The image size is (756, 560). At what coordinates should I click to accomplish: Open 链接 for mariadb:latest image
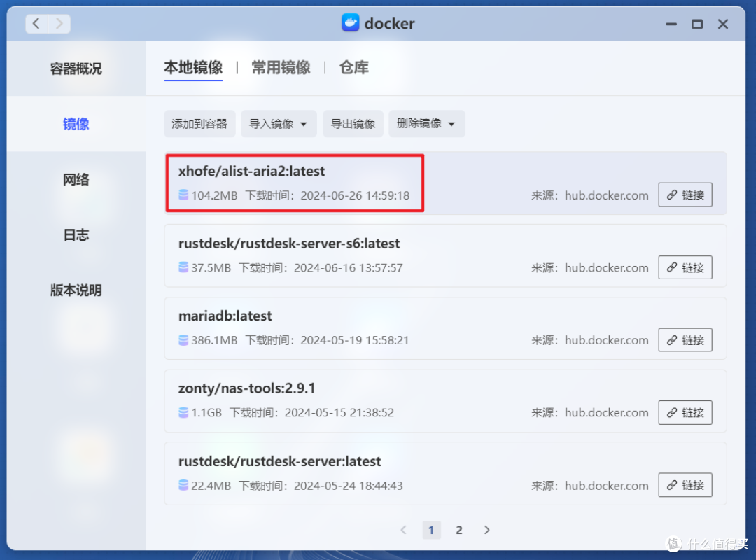[x=685, y=340]
